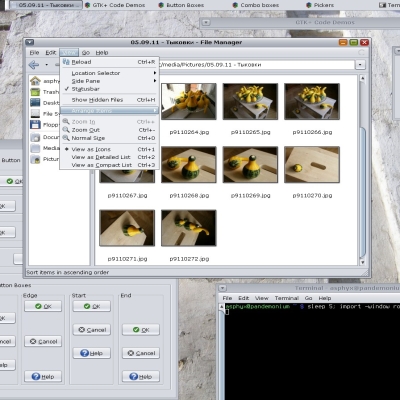400x400 pixels.
Task: Close the open View menu header
Action: [x=69, y=53]
